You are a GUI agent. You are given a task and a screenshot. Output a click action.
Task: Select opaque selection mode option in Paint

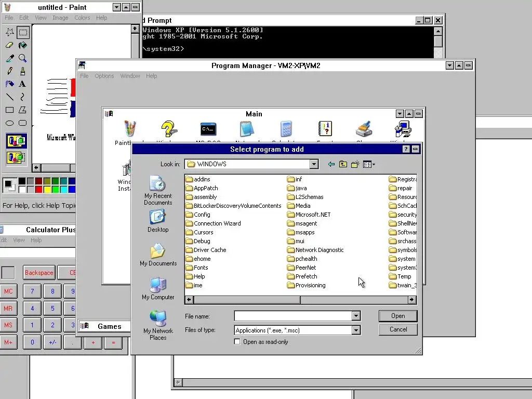[x=16, y=141]
